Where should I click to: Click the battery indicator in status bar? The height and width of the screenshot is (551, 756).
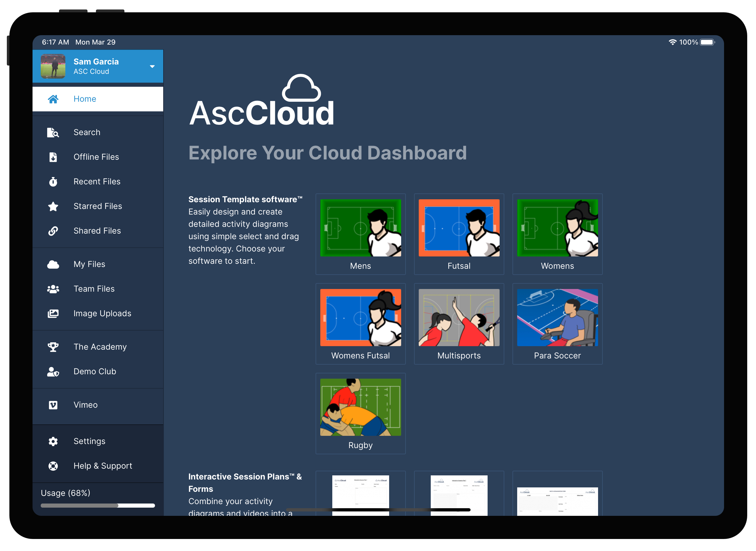coord(707,42)
